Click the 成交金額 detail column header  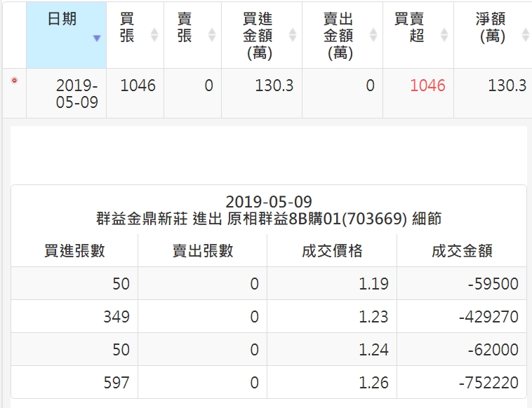tap(461, 251)
